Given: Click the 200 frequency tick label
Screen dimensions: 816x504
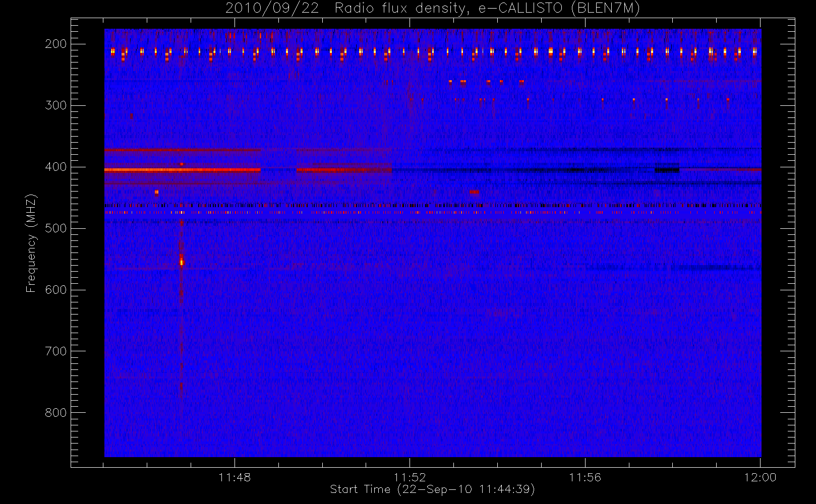Looking at the screenshot, I should [56, 44].
